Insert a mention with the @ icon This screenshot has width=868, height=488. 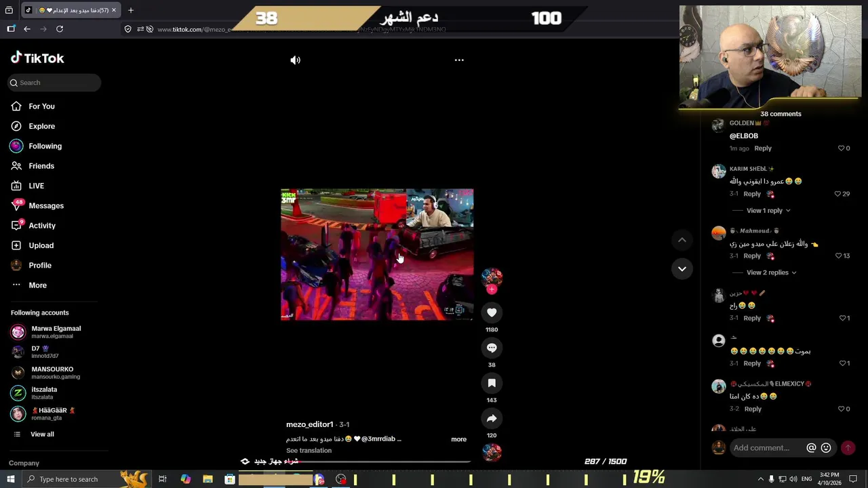(x=811, y=448)
